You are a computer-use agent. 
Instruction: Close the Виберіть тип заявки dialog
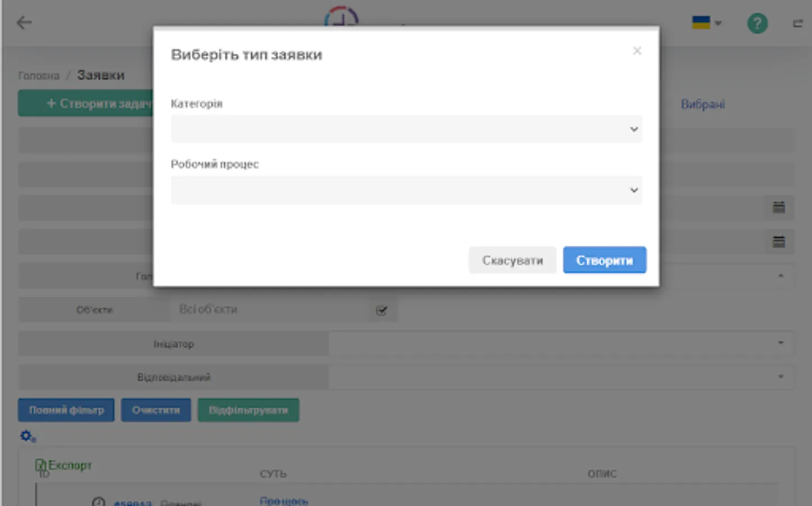(637, 51)
